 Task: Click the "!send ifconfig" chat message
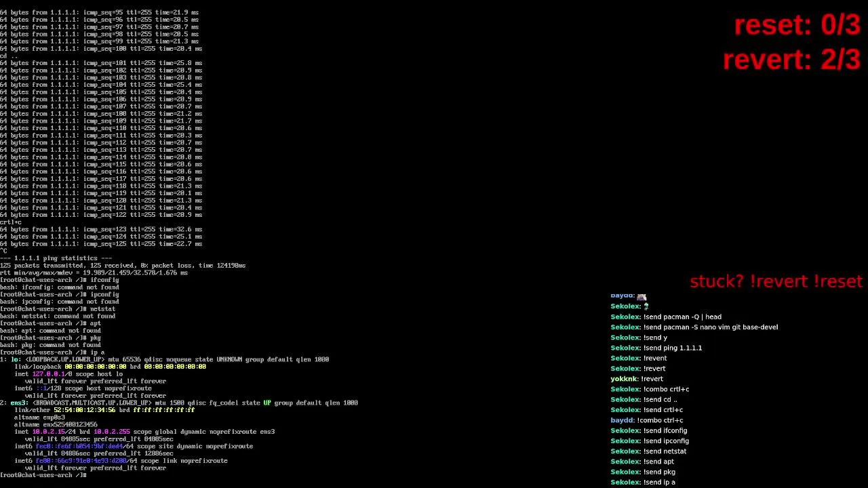pos(665,430)
